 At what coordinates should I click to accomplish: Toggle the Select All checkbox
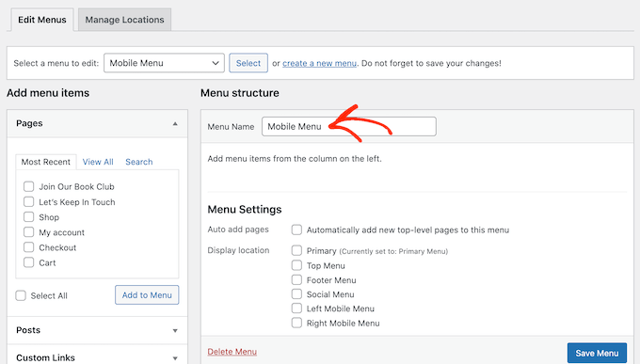pyautogui.click(x=21, y=295)
